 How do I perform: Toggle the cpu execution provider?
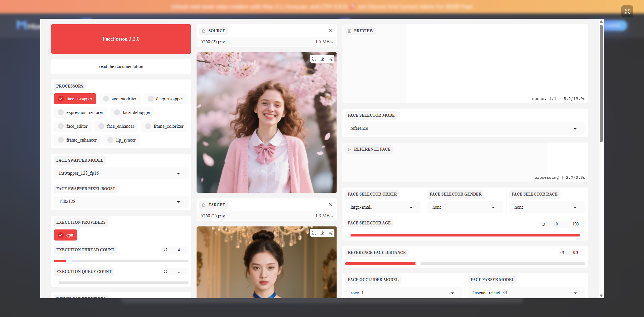pyautogui.click(x=65, y=235)
